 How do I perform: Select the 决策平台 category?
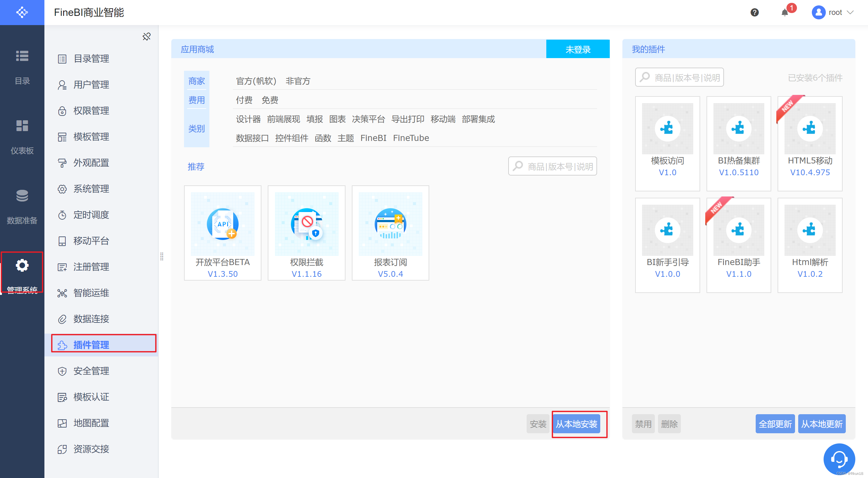click(x=368, y=119)
